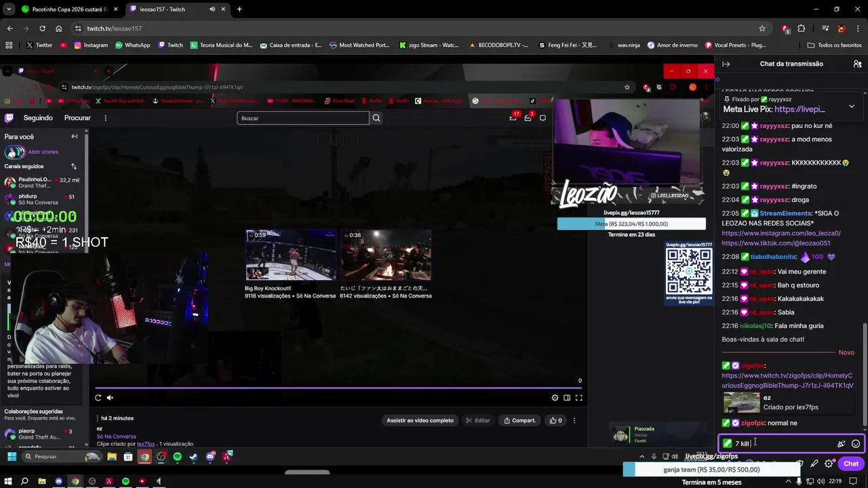The width and height of the screenshot is (868, 488).
Task: Like the clip with thumbs-up button
Action: pos(555,420)
